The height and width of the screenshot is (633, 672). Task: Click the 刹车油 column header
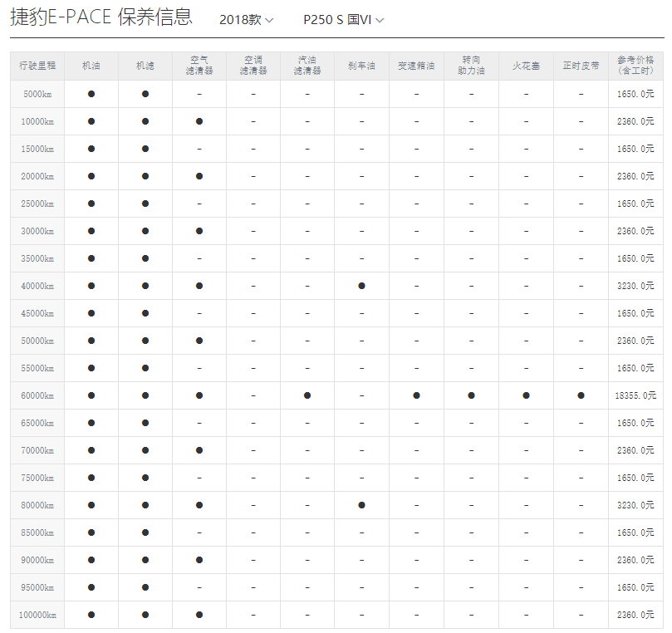361,66
